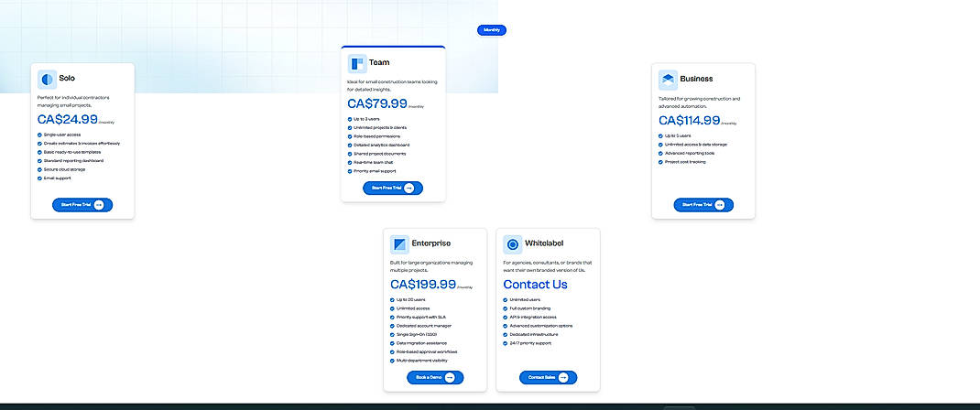The width and height of the screenshot is (980, 410).
Task: Click the CA$114.99 price
Action: 690,121
